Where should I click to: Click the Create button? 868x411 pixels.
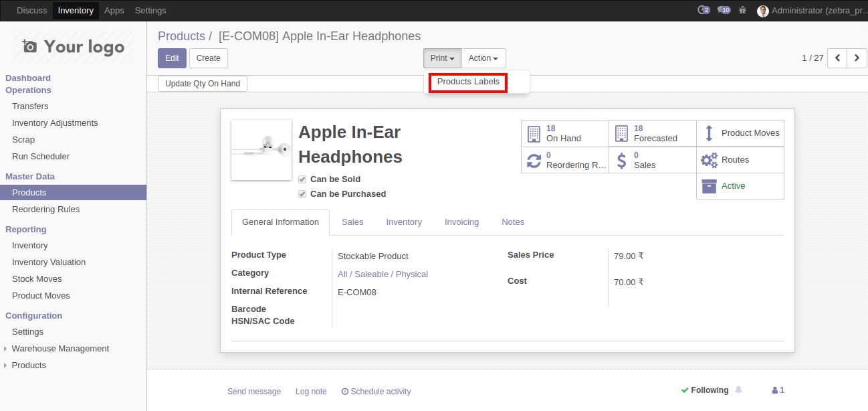209,58
